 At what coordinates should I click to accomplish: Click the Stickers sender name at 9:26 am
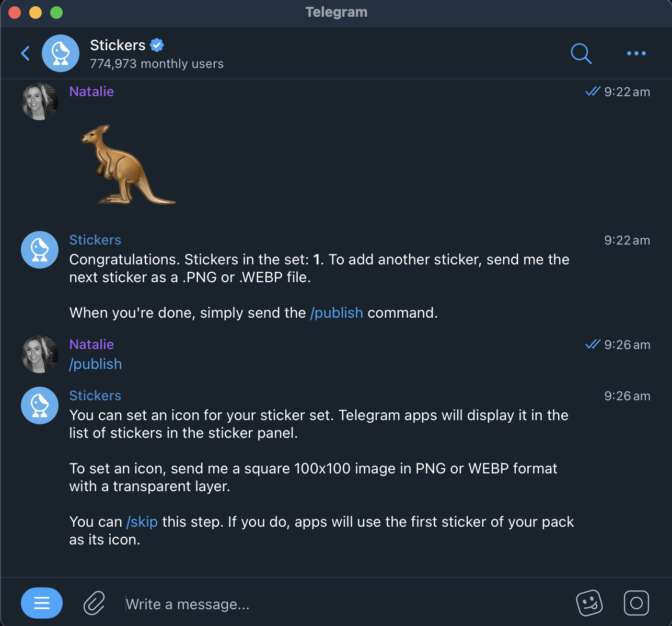coord(95,396)
